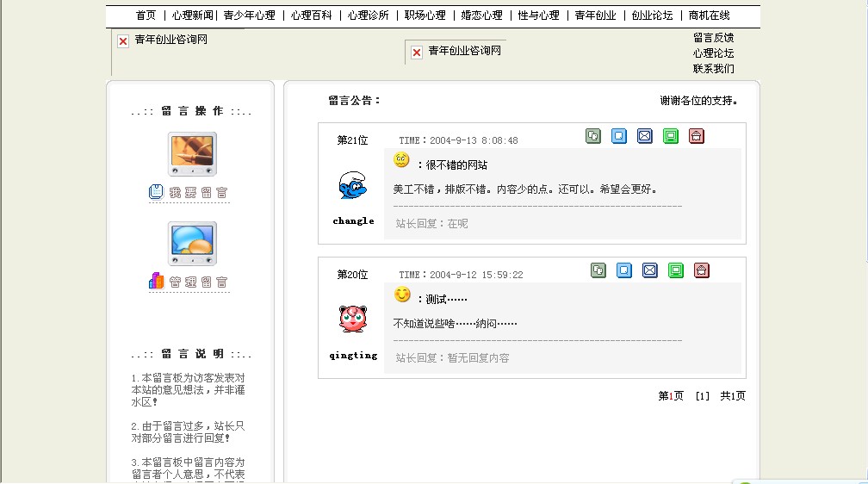The image size is (868, 484).
Task: Click the message title 测试……
Action: (x=446, y=300)
